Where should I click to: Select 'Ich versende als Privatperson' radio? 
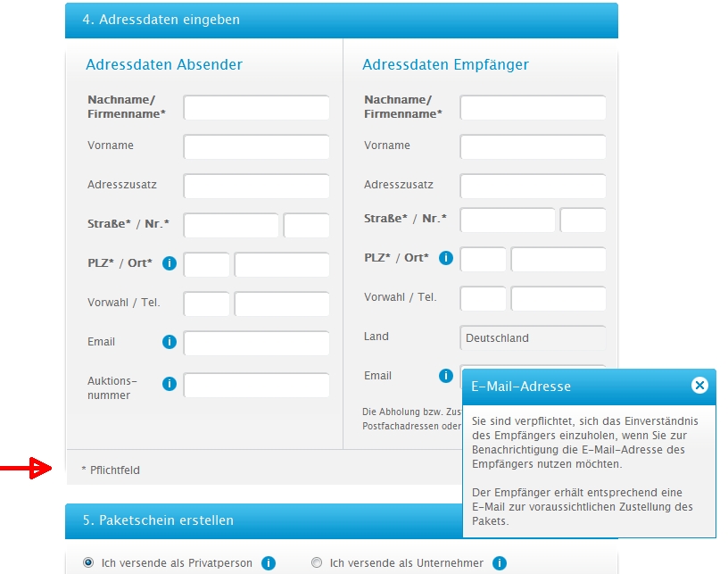pyautogui.click(x=88, y=562)
